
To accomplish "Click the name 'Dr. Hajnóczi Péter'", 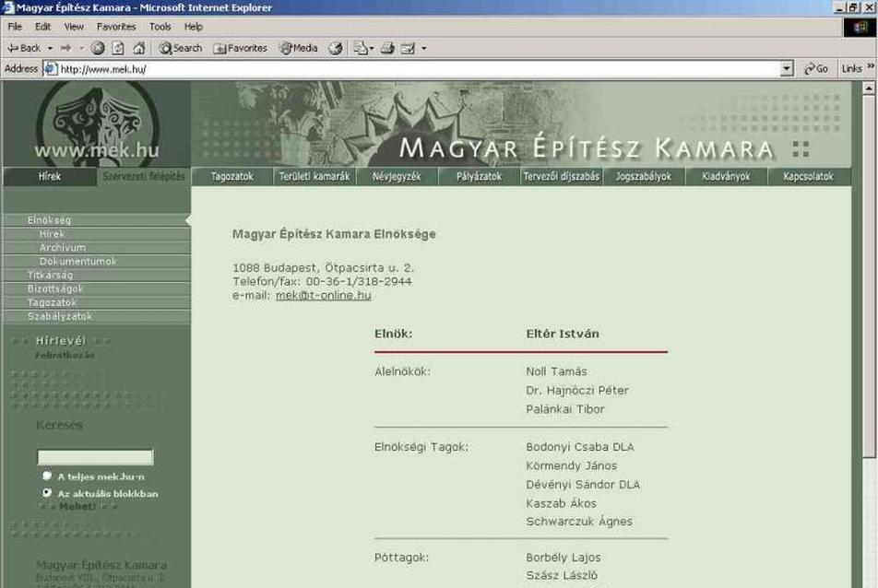I will pyautogui.click(x=576, y=391).
